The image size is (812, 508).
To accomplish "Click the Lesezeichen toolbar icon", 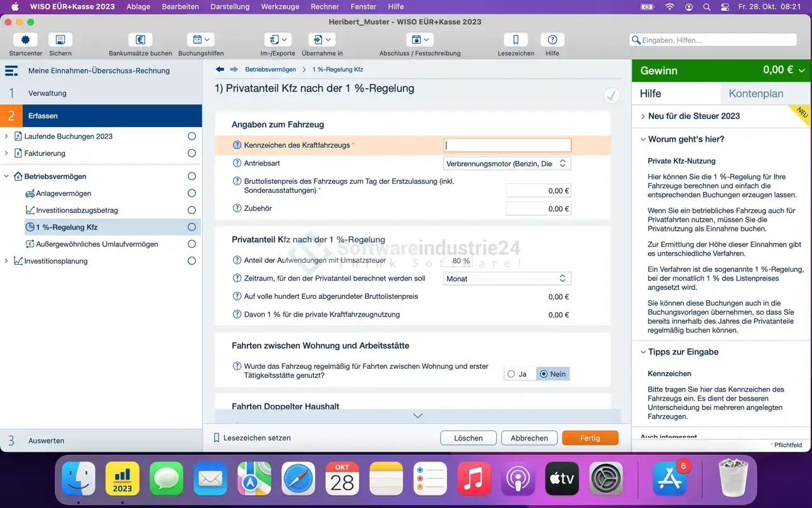I will pyautogui.click(x=515, y=40).
